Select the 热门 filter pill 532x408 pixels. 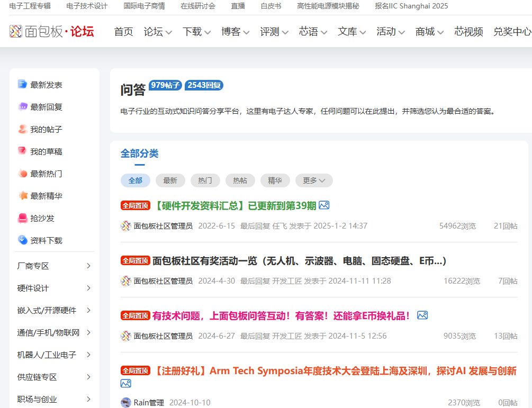(x=205, y=180)
